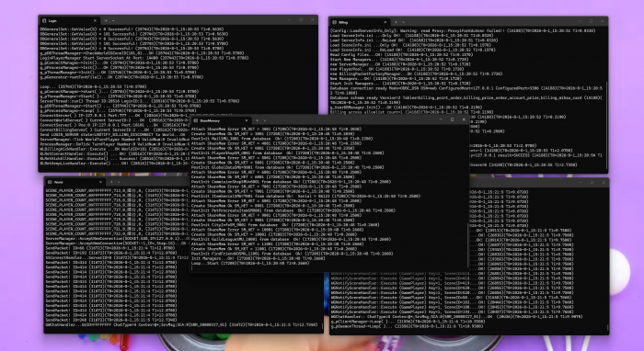
Task: Click the 'PostInit PetProcreateItemSM8001' line
Action: 293,210
